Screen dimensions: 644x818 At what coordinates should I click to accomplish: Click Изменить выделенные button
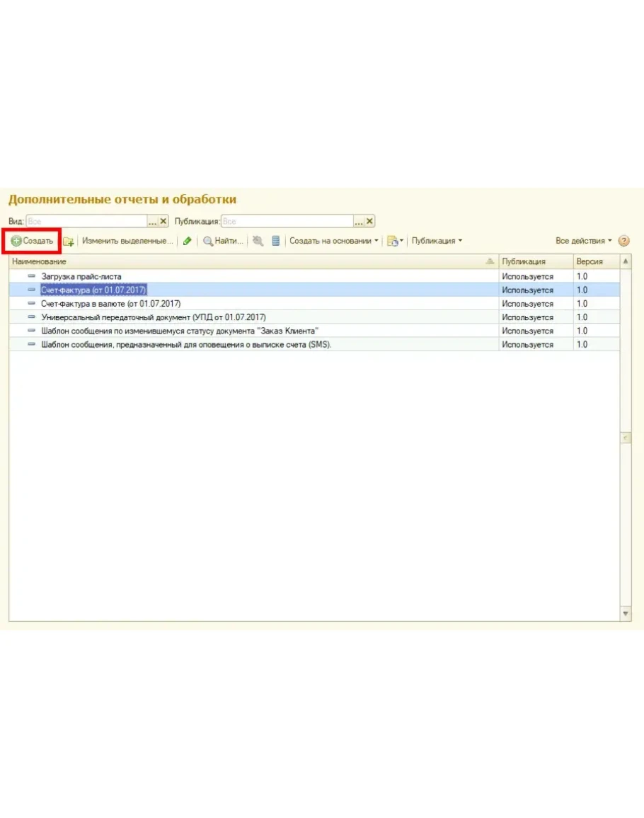(x=127, y=241)
